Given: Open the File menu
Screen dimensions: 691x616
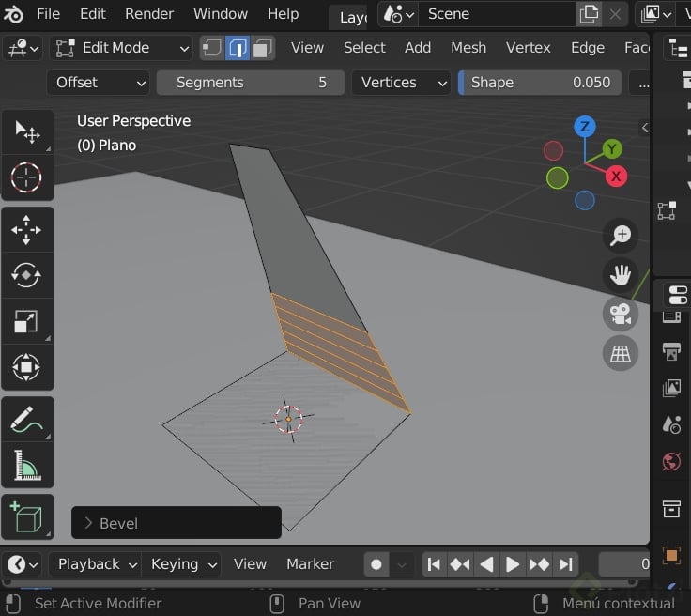Looking at the screenshot, I should click(48, 14).
